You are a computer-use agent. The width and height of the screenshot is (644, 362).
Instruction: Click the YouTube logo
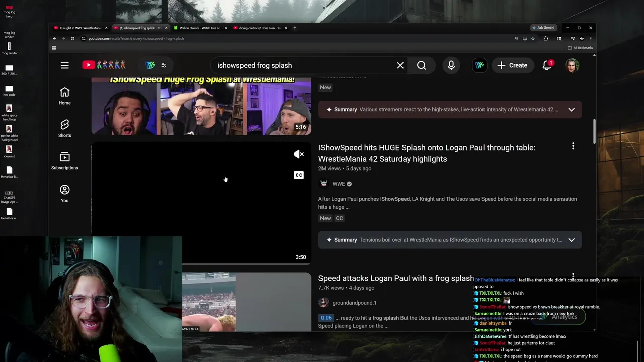(104, 65)
